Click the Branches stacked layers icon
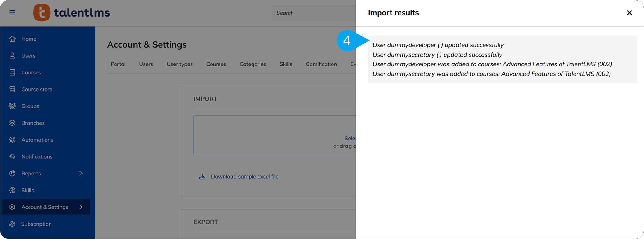The height and width of the screenshot is (239, 644). tap(12, 123)
